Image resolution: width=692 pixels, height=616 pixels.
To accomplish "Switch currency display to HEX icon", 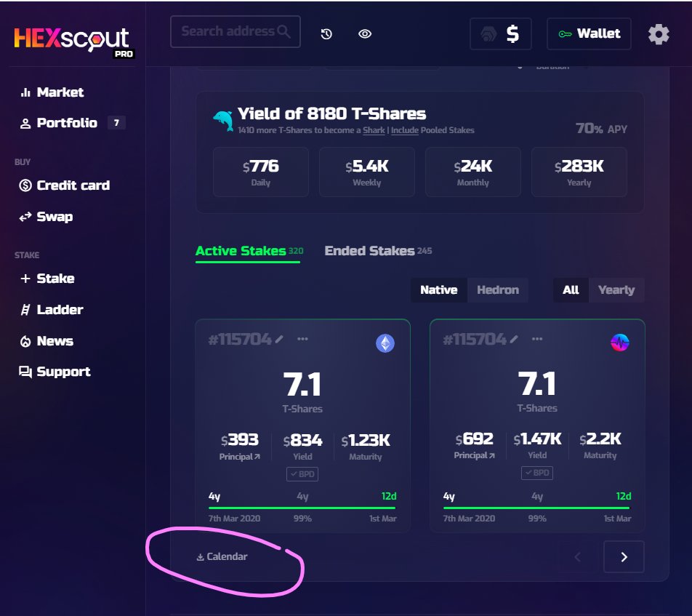I will [488, 34].
